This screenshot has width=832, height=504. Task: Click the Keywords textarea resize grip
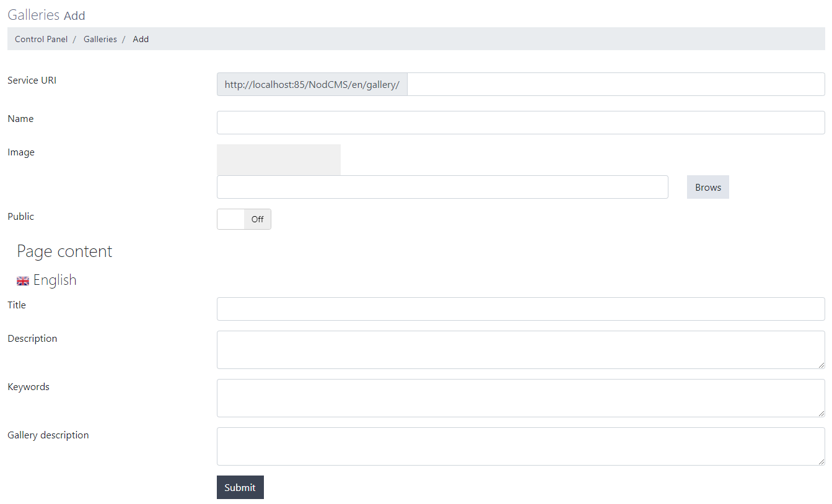[821, 414]
